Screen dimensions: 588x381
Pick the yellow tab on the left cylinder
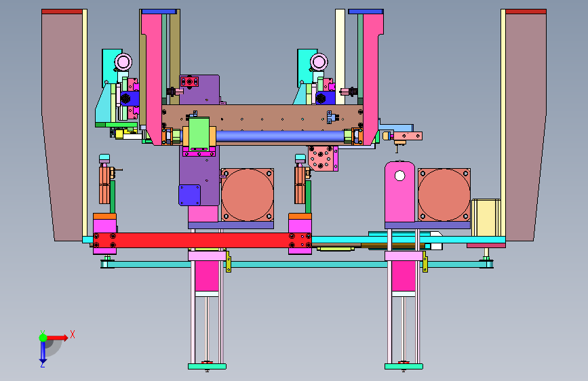pos(229,262)
